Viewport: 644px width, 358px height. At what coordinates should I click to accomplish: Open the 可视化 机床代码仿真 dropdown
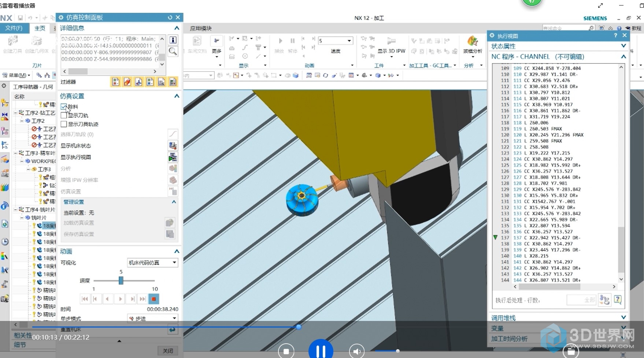[152, 263]
